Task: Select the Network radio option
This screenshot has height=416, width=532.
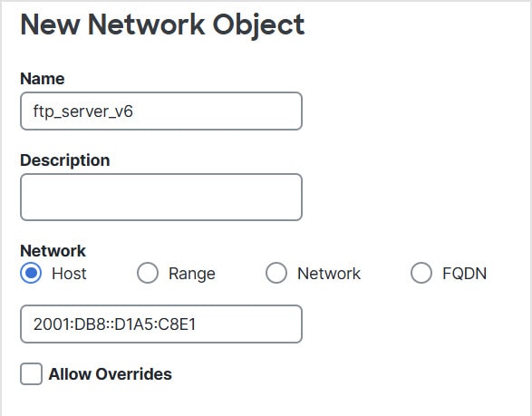Action: coord(276,273)
